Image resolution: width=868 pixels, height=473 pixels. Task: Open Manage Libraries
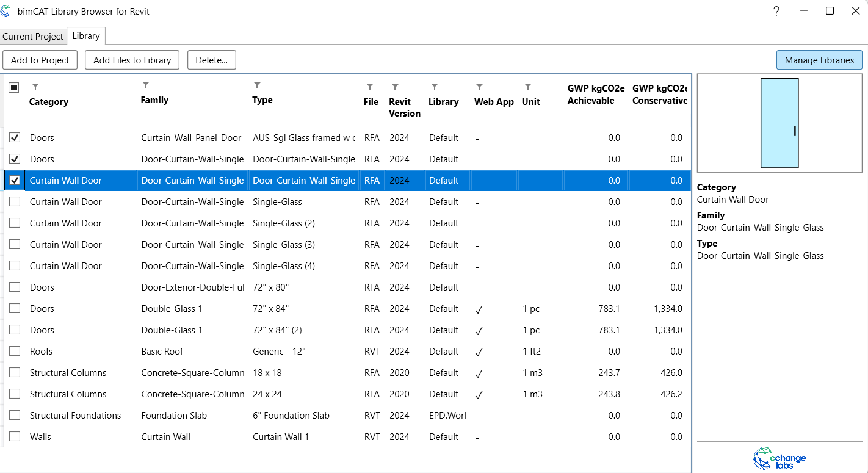point(819,60)
